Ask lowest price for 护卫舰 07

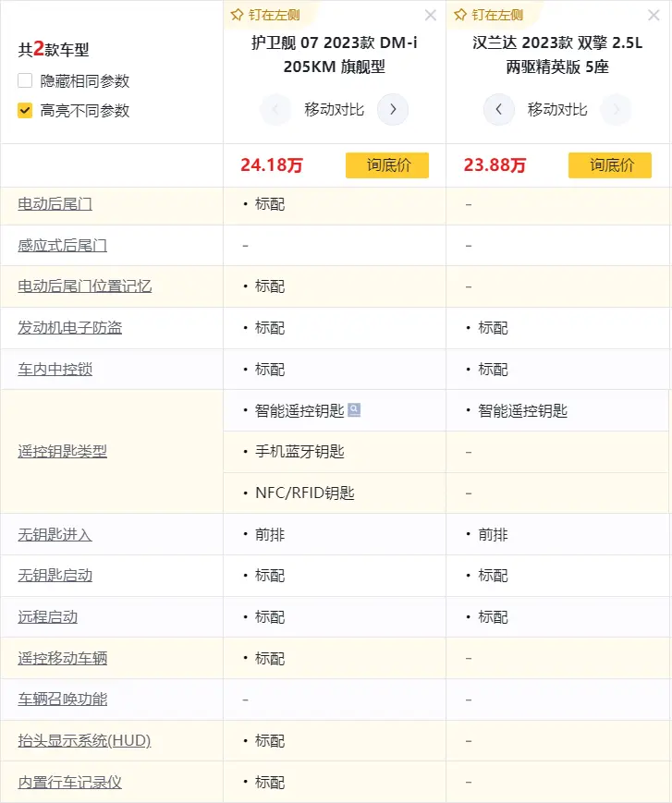[387, 165]
